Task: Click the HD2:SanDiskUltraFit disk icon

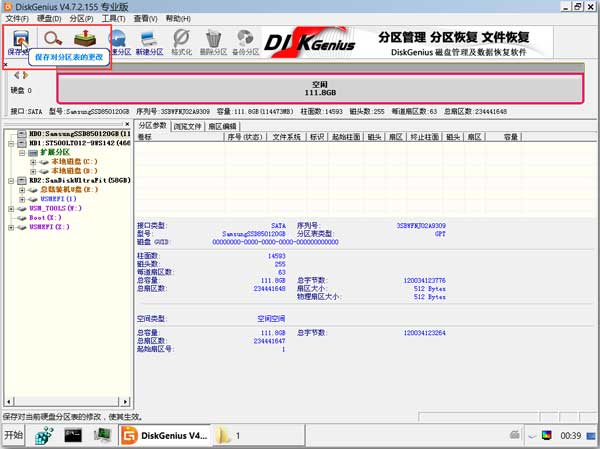Action: pyautogui.click(x=22, y=180)
